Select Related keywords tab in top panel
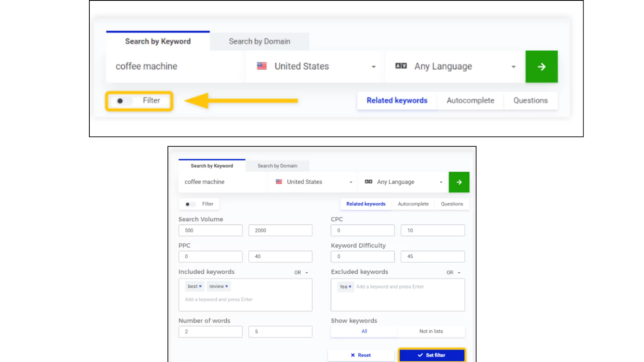The height and width of the screenshot is (362, 644). click(x=397, y=101)
